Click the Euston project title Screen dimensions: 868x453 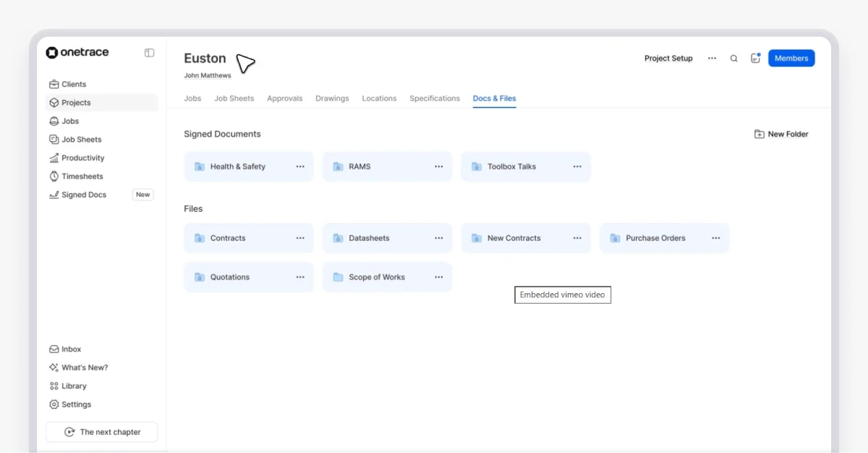pyautogui.click(x=205, y=59)
